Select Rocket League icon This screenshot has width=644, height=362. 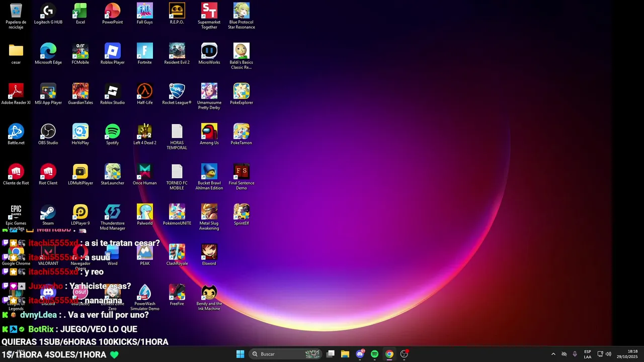click(x=177, y=94)
